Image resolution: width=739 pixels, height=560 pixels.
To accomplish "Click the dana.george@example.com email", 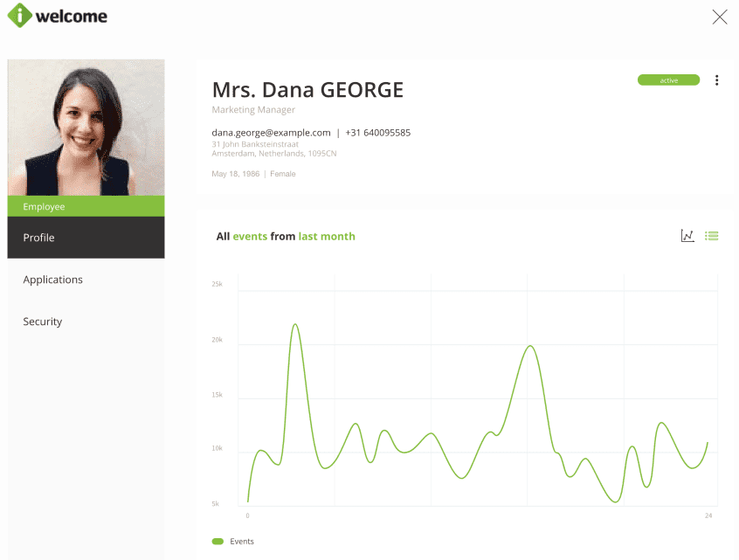I will (x=272, y=133).
